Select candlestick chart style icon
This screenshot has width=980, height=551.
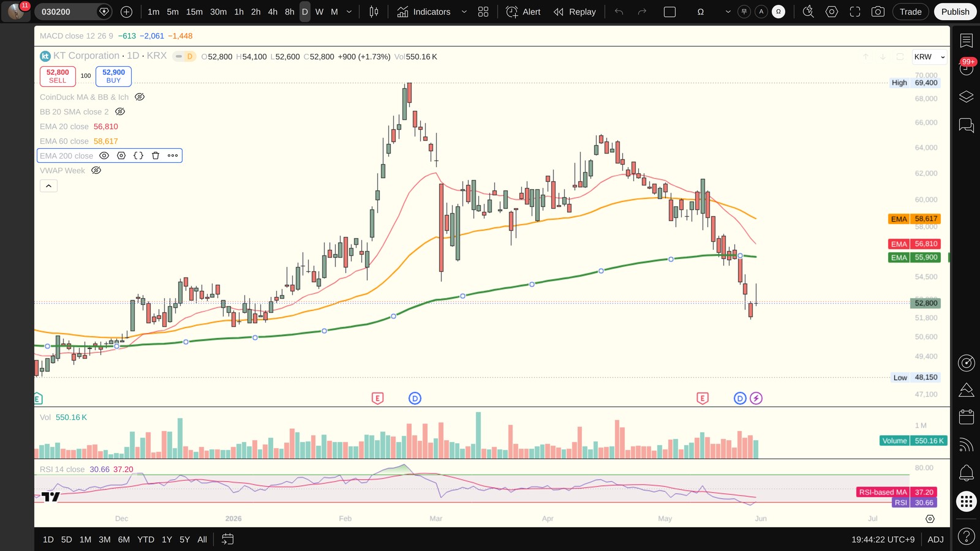click(374, 12)
